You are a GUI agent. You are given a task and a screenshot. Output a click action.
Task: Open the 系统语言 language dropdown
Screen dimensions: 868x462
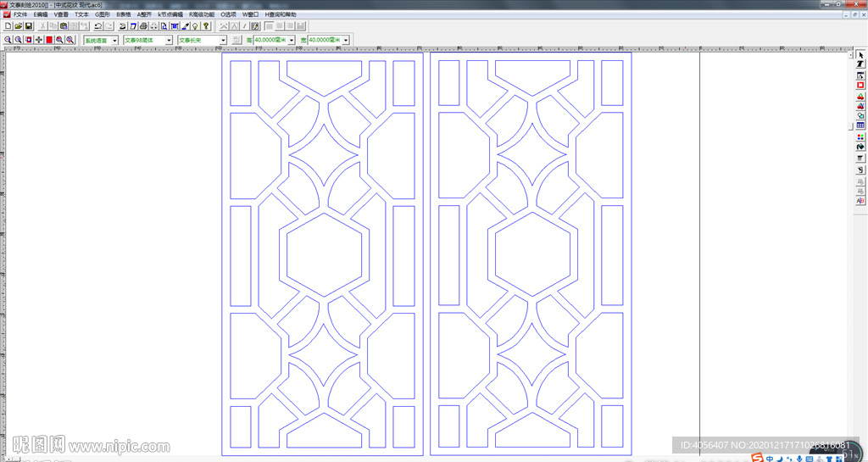114,40
